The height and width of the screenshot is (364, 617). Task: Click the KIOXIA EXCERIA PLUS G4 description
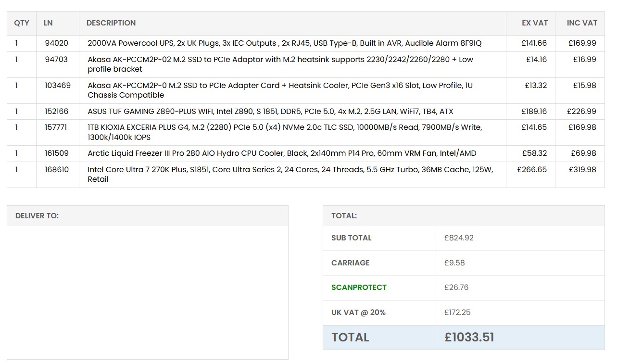285,132
